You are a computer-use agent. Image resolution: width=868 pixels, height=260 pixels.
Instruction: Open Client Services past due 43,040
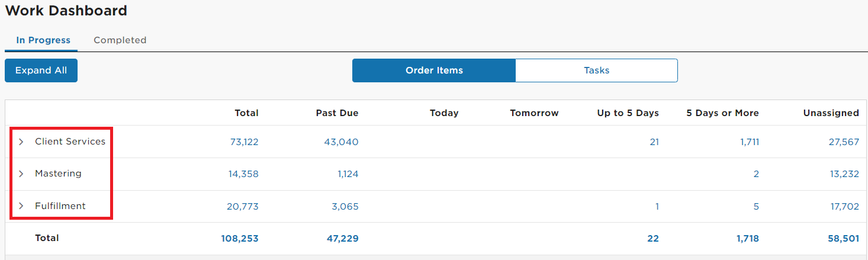point(341,142)
